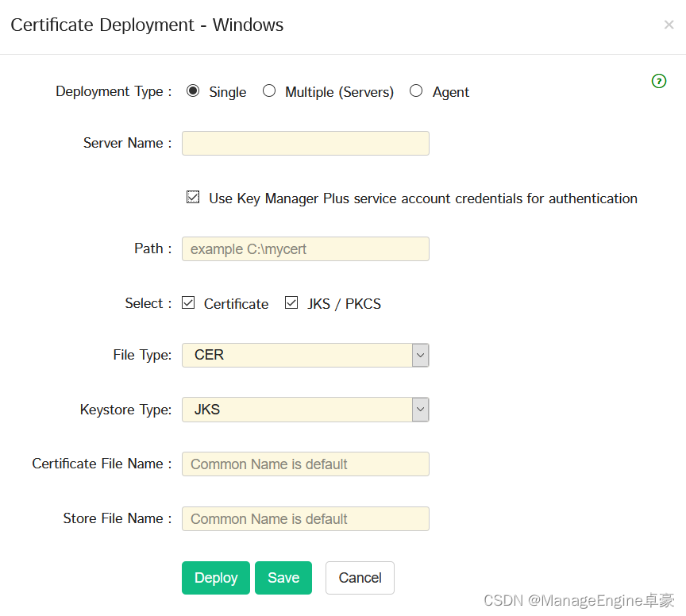Cancel the certificate deployment dialog

(x=360, y=578)
